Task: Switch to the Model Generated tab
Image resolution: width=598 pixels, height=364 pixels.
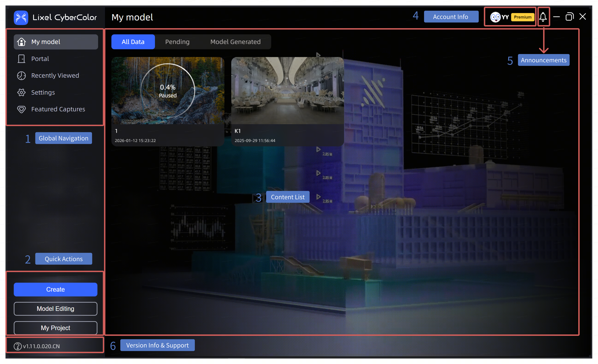Action: (x=235, y=42)
